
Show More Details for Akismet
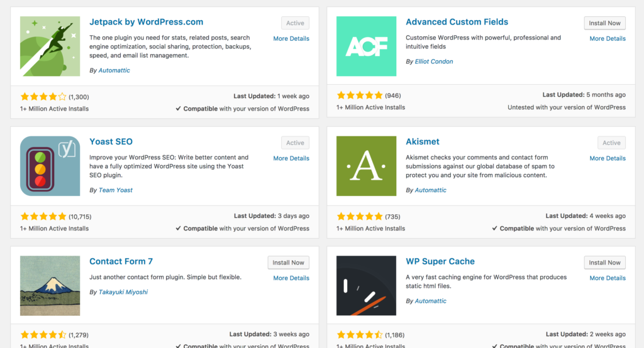click(608, 158)
